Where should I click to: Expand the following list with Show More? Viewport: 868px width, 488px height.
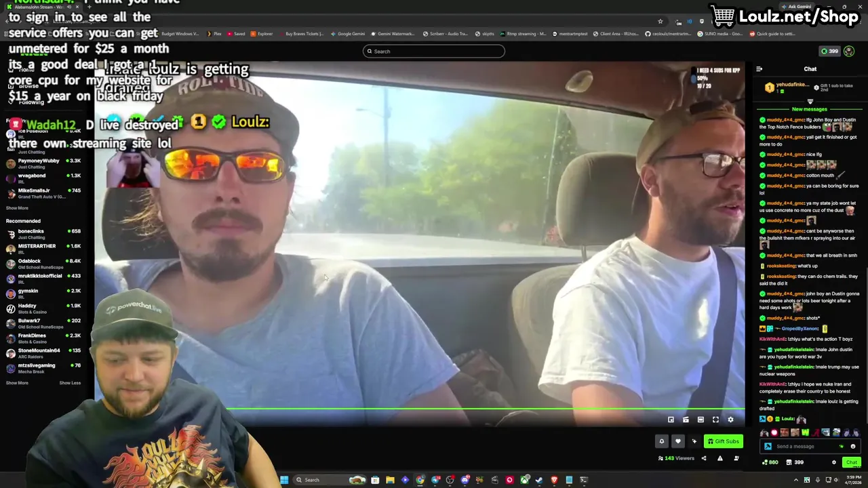(18, 208)
